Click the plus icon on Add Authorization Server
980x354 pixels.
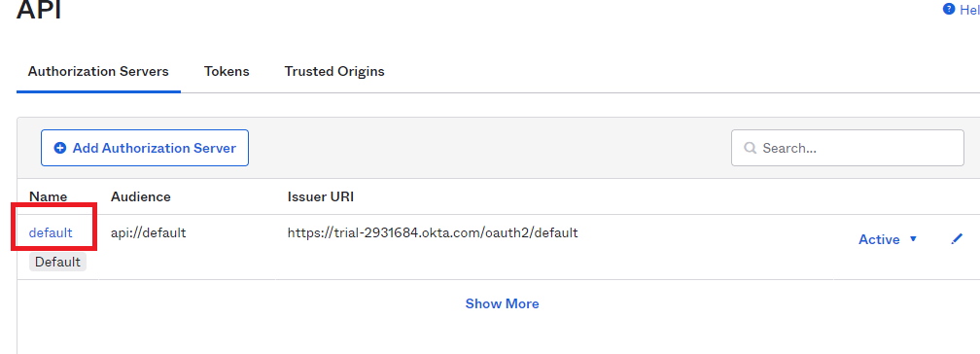coord(60,148)
